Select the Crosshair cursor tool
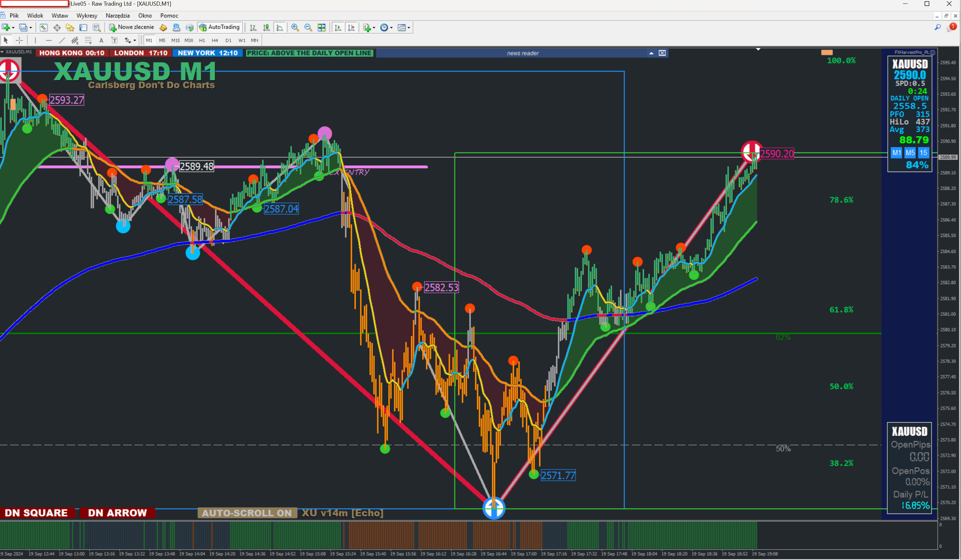This screenshot has height=560, width=961. [x=19, y=40]
